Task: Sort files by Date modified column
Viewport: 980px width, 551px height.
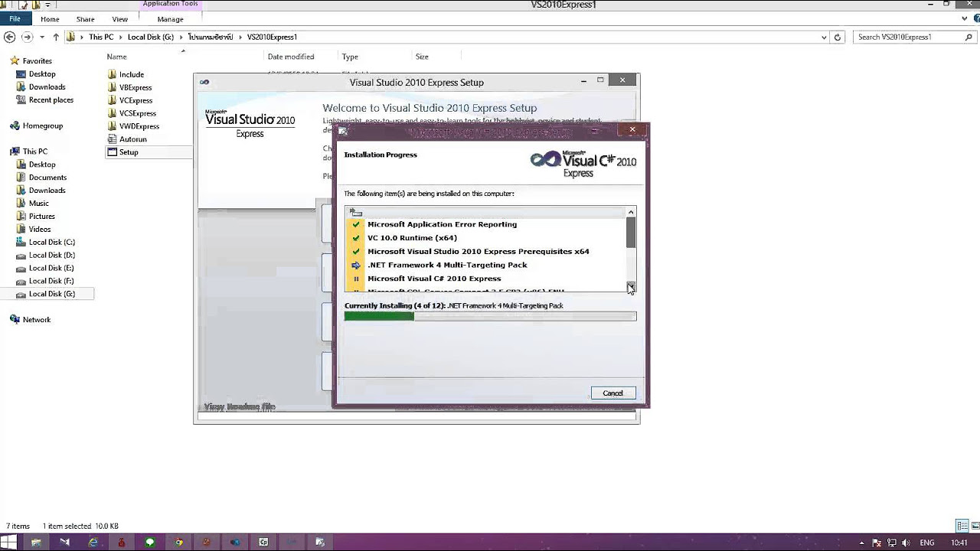Action: (291, 57)
